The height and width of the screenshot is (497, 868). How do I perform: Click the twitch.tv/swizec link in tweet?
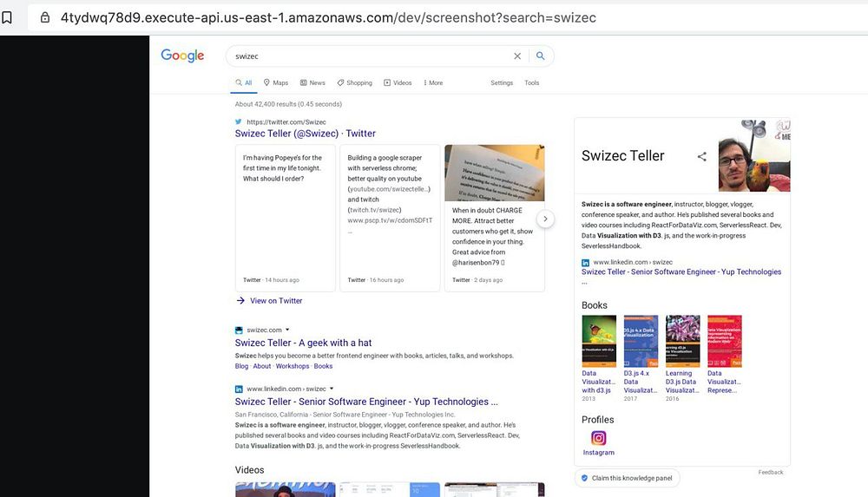375,210
